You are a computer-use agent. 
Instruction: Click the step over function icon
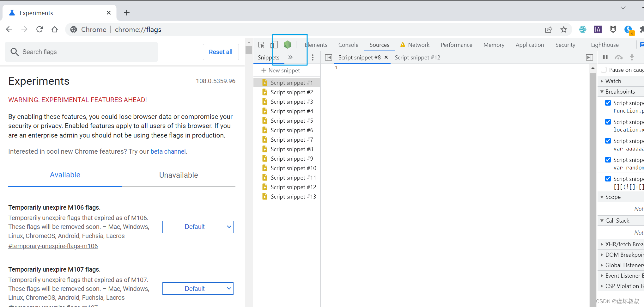(619, 57)
